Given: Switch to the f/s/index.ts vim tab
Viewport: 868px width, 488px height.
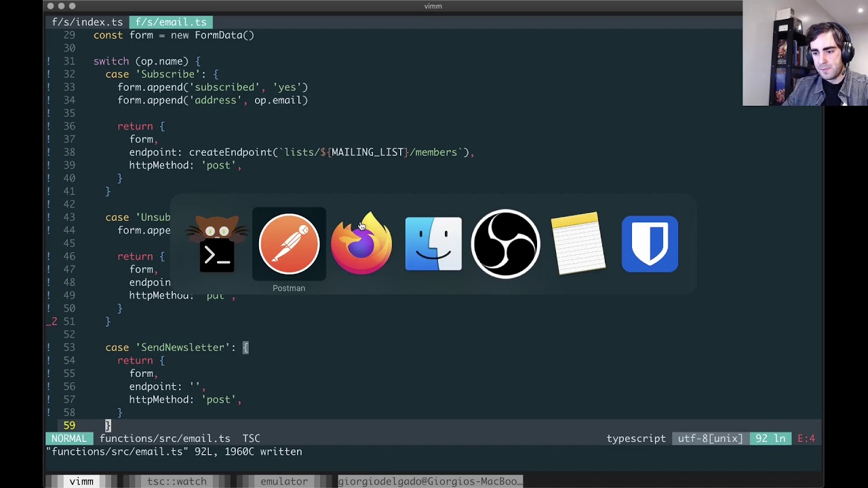Looking at the screenshot, I should pyautogui.click(x=87, y=22).
